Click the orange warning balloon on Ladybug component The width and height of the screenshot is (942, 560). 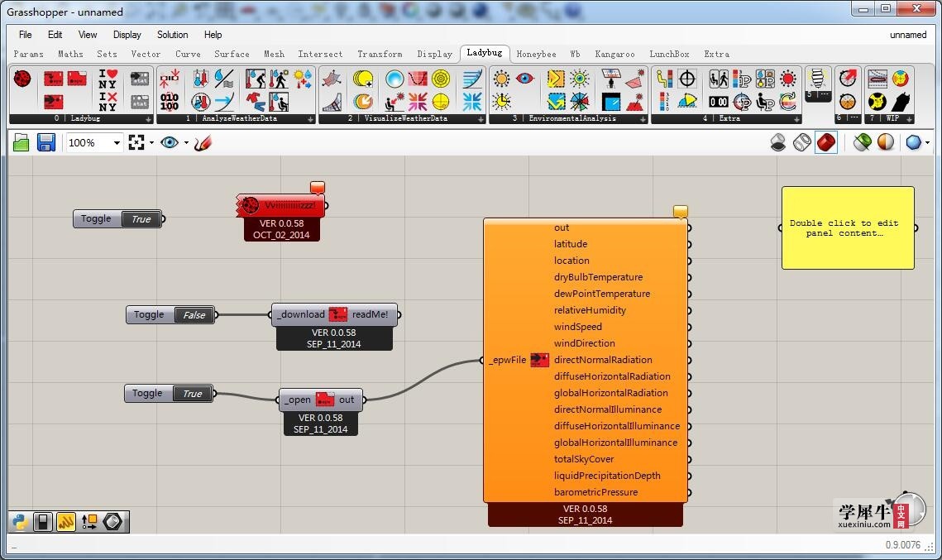coord(318,188)
